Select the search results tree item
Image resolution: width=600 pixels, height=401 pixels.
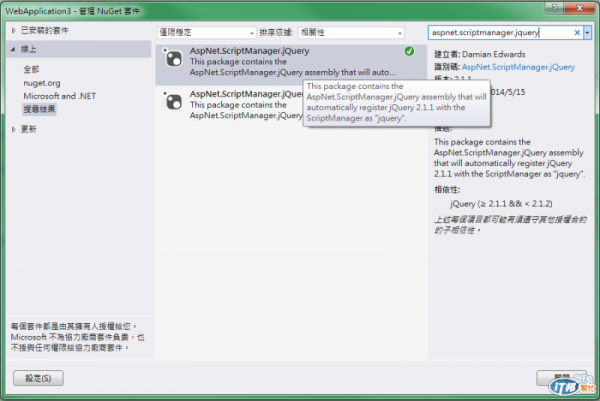click(39, 109)
